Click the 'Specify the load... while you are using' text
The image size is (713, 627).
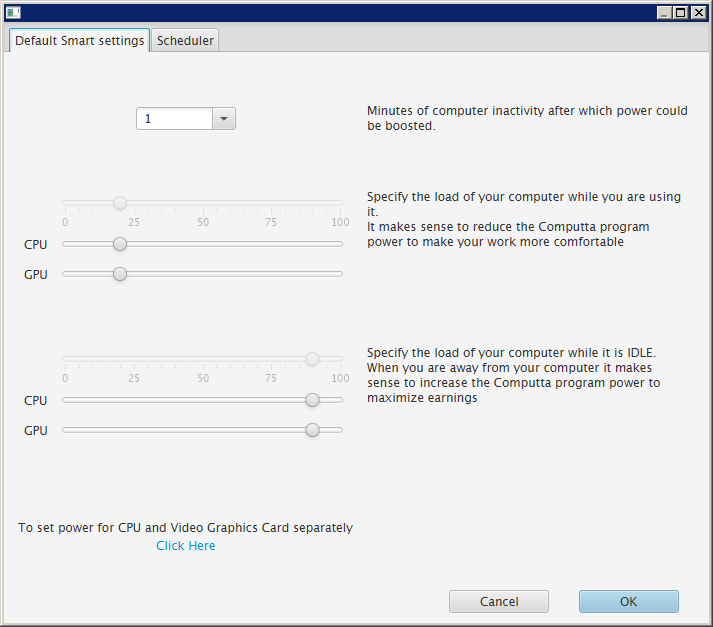coord(524,219)
